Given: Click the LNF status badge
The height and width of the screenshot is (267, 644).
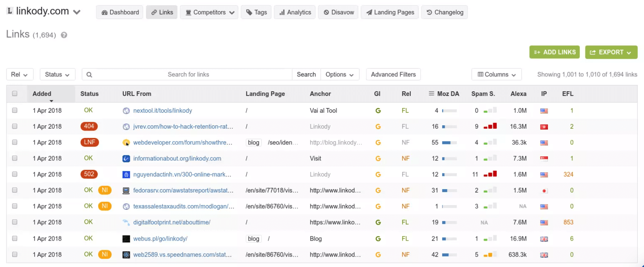Looking at the screenshot, I should coord(90,142).
